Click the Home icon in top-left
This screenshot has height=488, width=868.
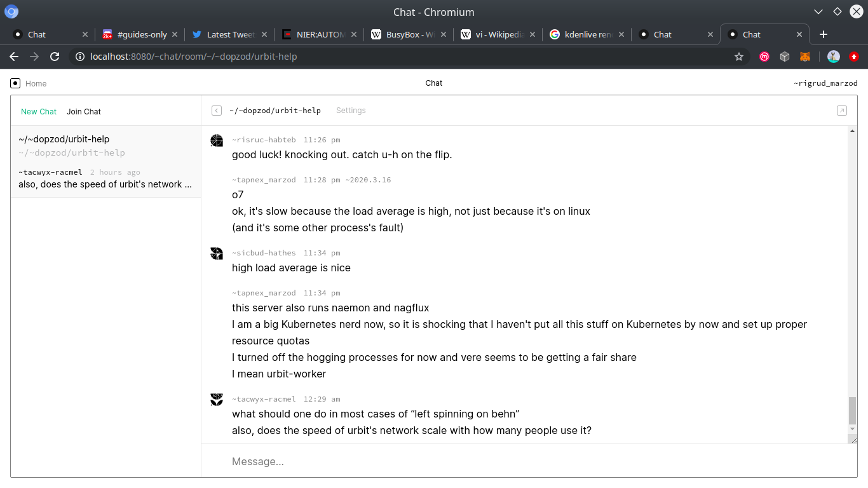tap(15, 83)
